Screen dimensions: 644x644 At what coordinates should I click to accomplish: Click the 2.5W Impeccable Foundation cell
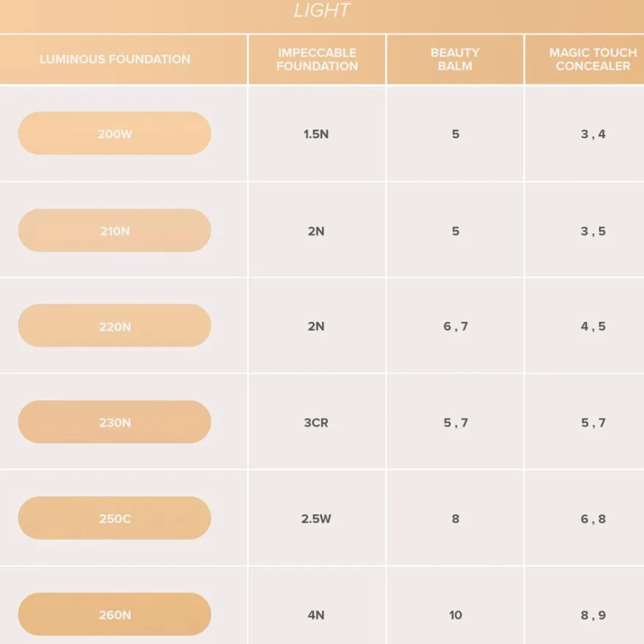(x=316, y=519)
